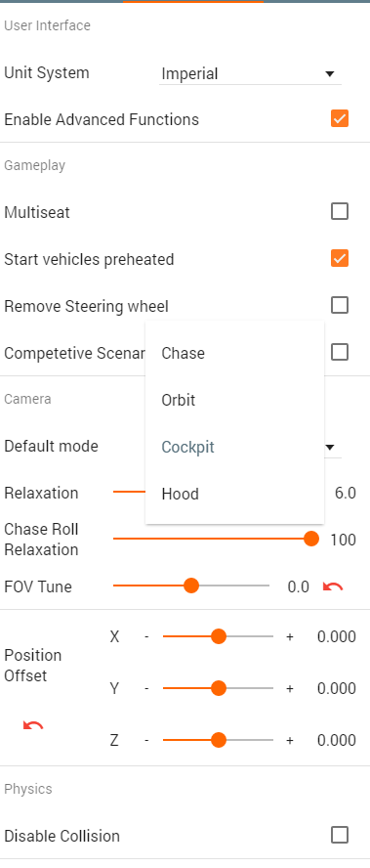The image size is (370, 868).
Task: Uncheck Start vehicles preheated
Action: tap(340, 258)
